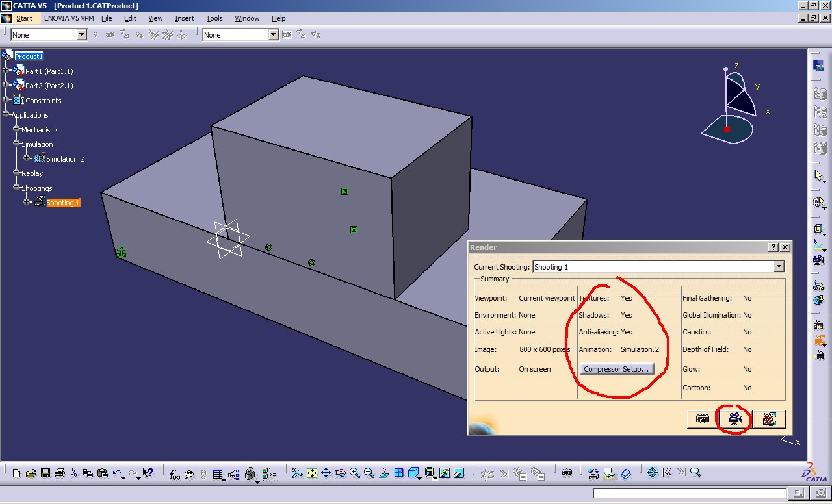The height and width of the screenshot is (504, 832).
Task: Select the Pan view tool
Action: click(x=326, y=473)
